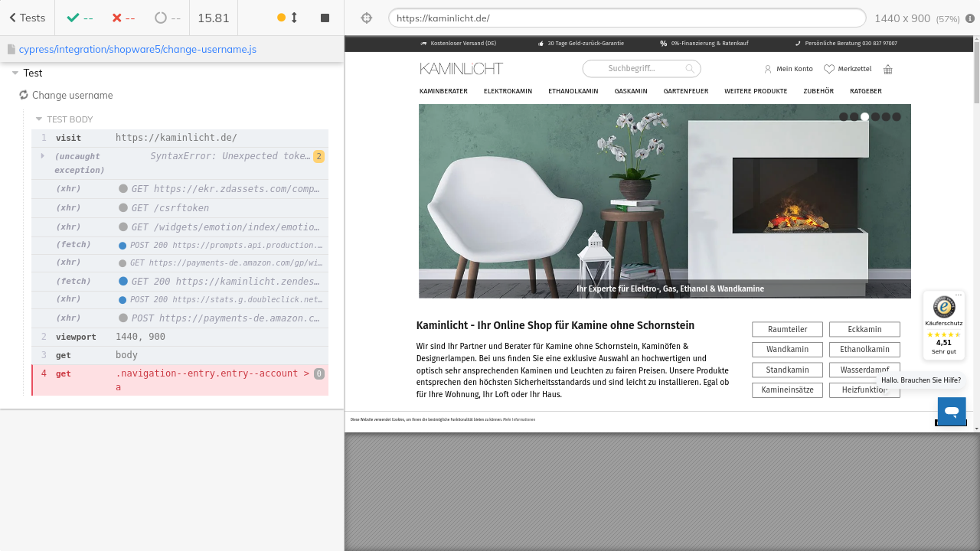Collapse the TEST BODY section

point(39,119)
